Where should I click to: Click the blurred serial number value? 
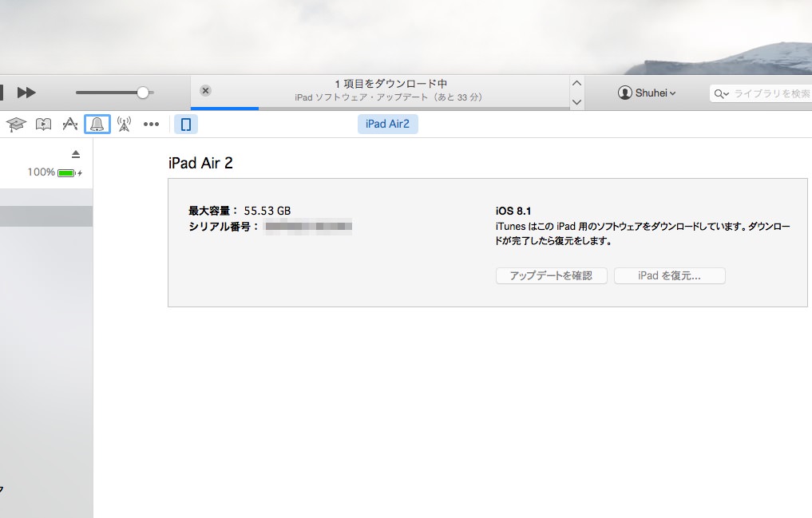309,227
